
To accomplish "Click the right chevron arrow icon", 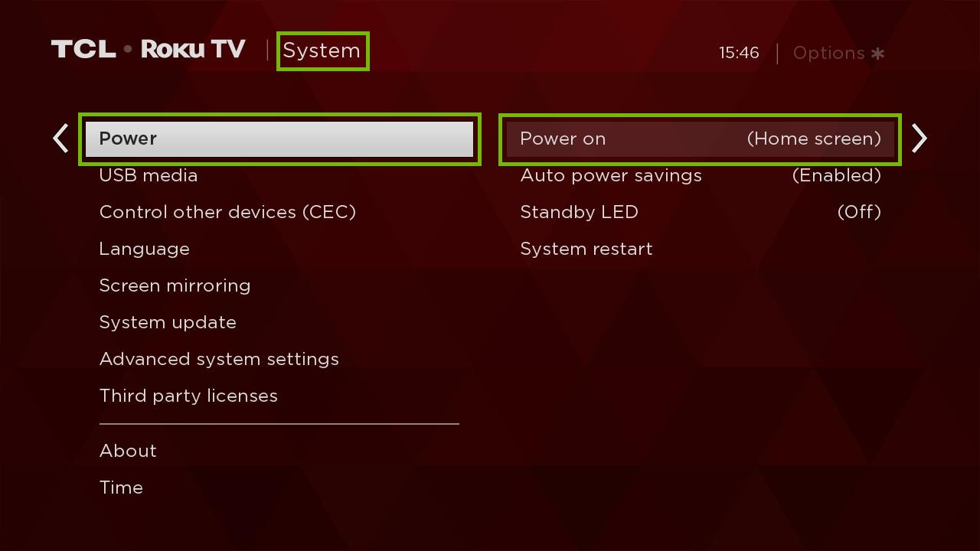I will (920, 139).
